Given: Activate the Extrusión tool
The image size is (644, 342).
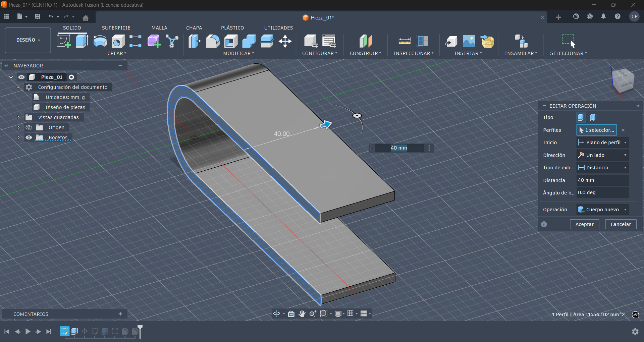Looking at the screenshot, I should [82, 41].
